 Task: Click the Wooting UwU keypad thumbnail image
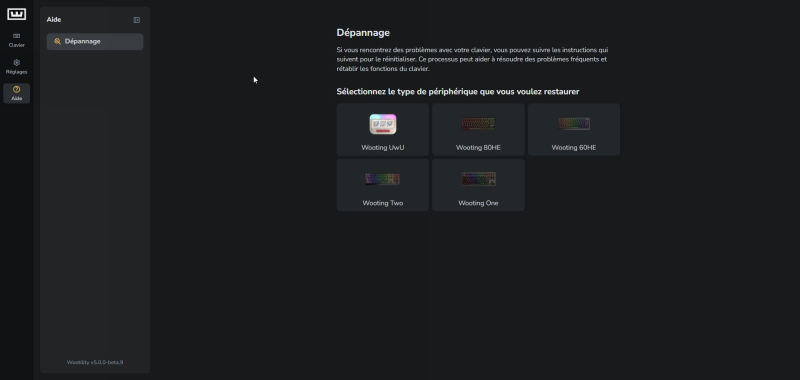point(383,124)
